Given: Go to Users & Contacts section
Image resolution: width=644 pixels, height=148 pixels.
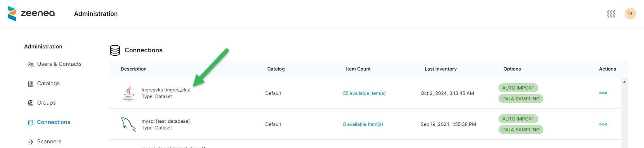Looking at the screenshot, I should (59, 64).
